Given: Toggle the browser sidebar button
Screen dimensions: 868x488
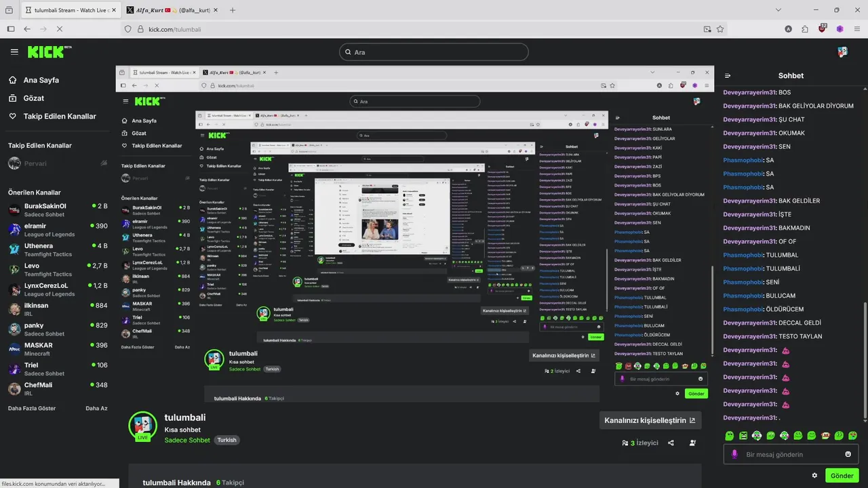Looking at the screenshot, I should [x=11, y=29].
